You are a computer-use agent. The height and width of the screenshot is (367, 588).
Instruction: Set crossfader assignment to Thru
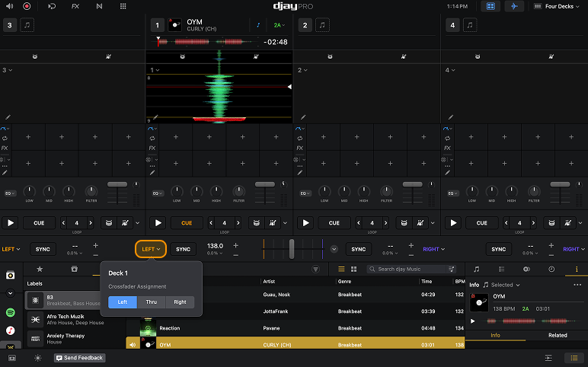pyautogui.click(x=151, y=302)
